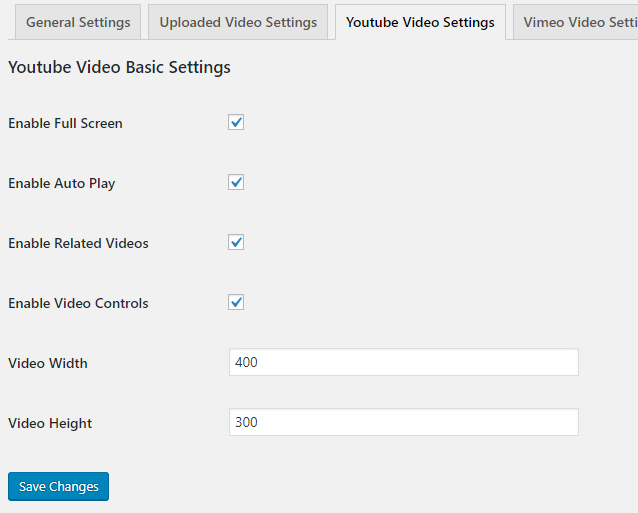Click the Youtube Video Basic Settings heading

119,68
